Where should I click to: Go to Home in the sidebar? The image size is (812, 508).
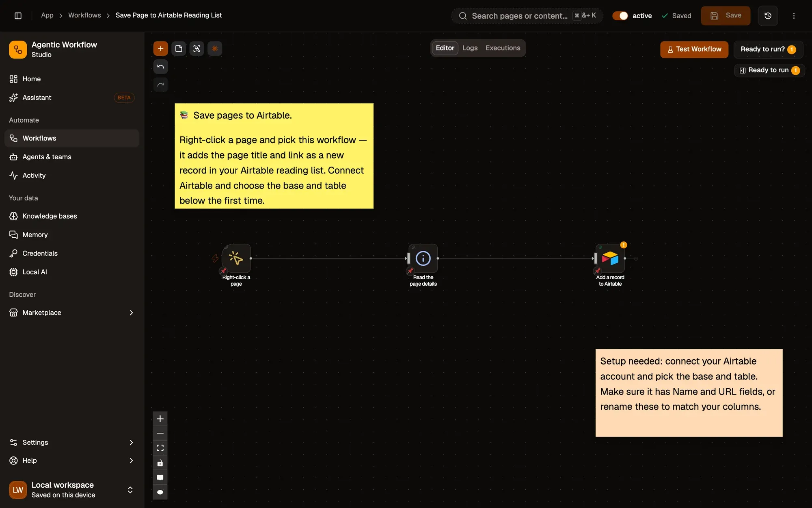point(72,79)
